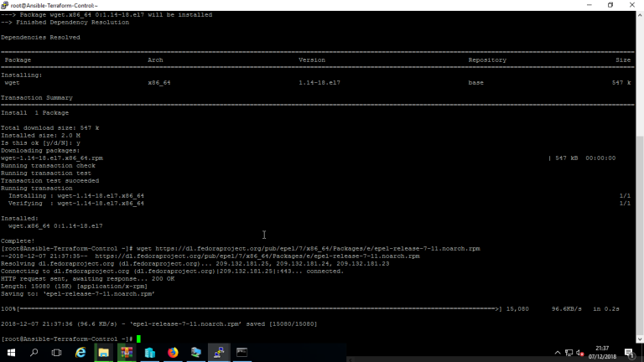
Task: Click the scrollbar up arrow
Action: pyautogui.click(x=640, y=14)
